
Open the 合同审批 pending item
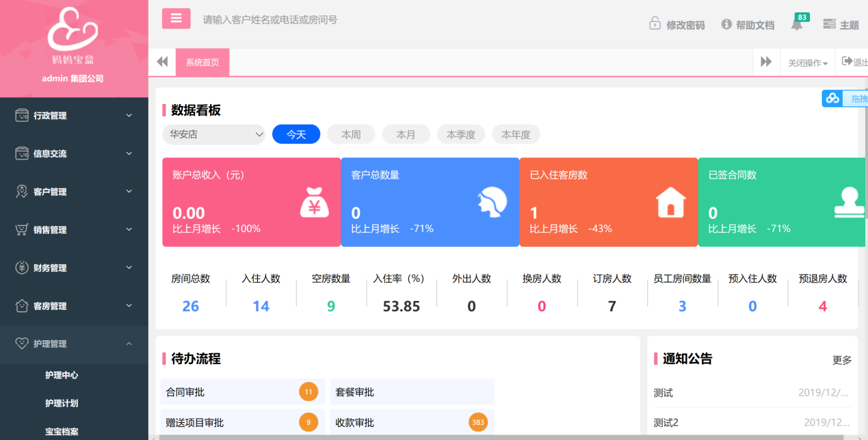pyautogui.click(x=242, y=392)
